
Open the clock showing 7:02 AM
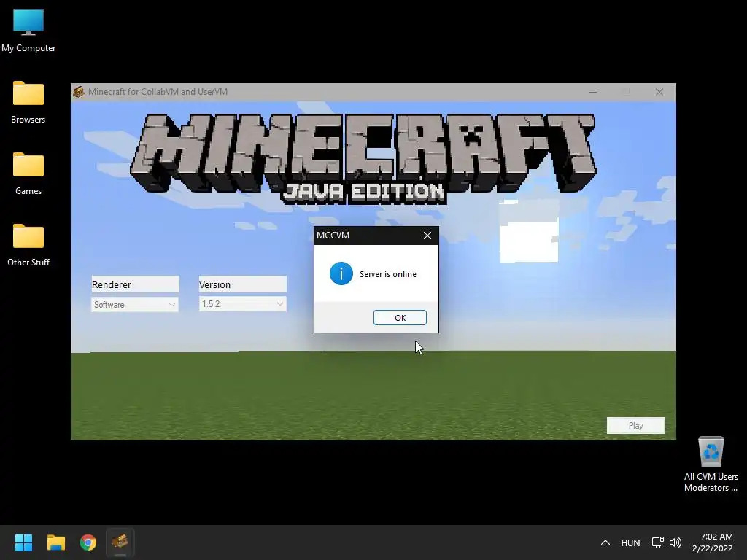(x=713, y=542)
